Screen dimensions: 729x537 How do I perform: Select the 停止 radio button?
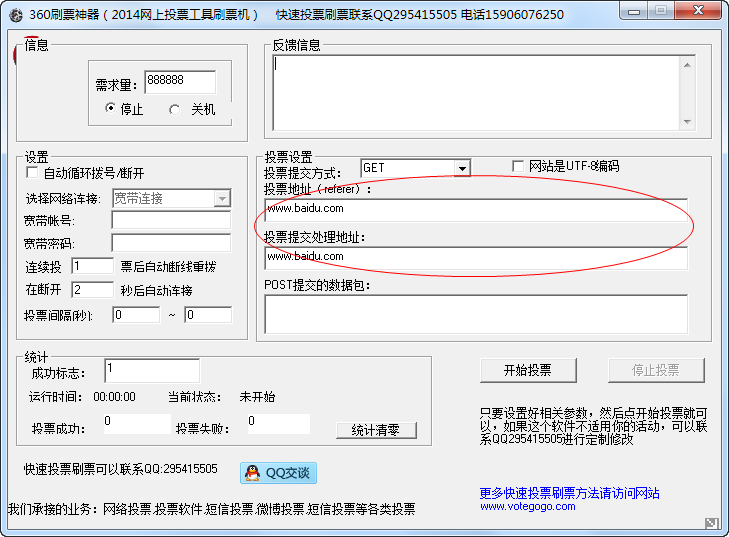[x=110, y=108]
